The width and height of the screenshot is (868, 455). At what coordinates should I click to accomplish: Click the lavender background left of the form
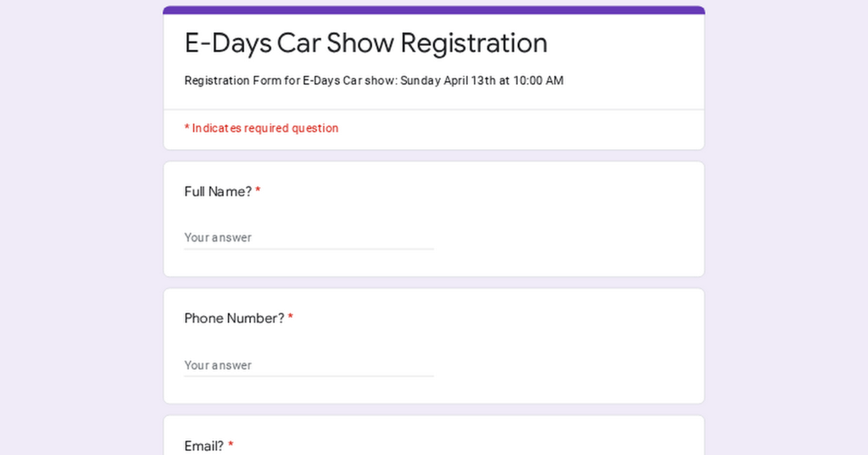click(x=81, y=229)
